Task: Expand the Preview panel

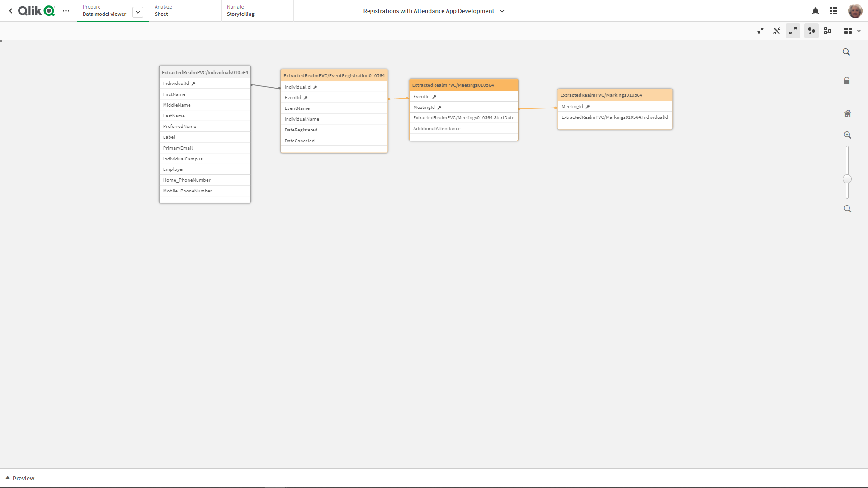Action: (x=20, y=478)
